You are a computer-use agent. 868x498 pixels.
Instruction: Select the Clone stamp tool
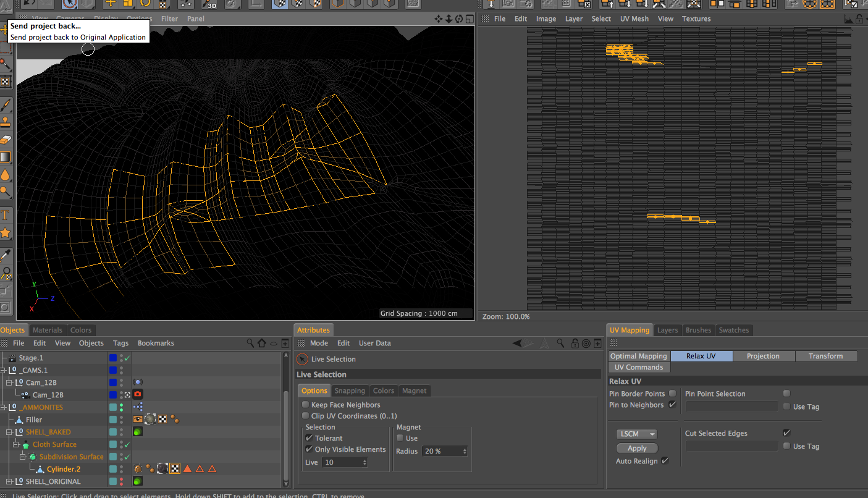pyautogui.click(x=5, y=122)
